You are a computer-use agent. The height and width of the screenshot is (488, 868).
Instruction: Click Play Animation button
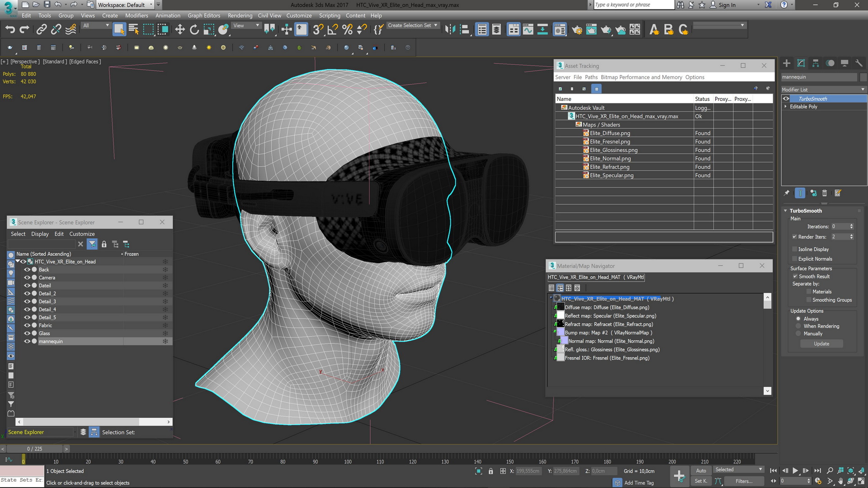(x=795, y=471)
